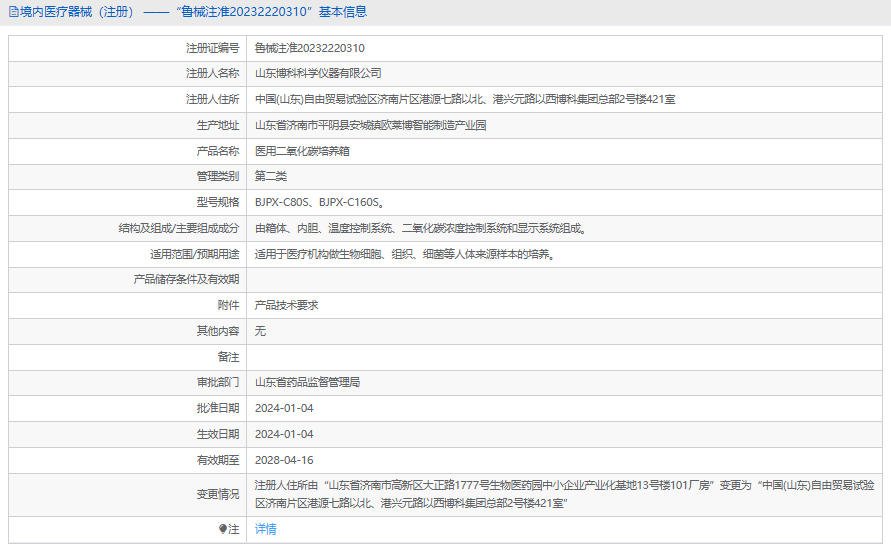
Task: Click the 其他内容 value 无
Action: point(260,331)
